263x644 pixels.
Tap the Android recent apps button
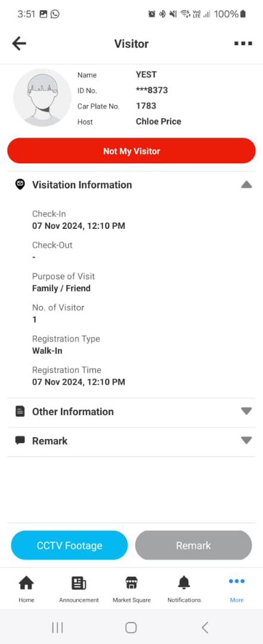point(57,627)
